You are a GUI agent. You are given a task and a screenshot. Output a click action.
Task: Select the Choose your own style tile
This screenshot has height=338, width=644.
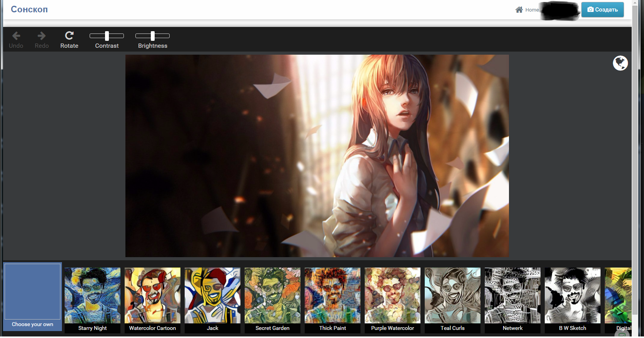[33, 297]
